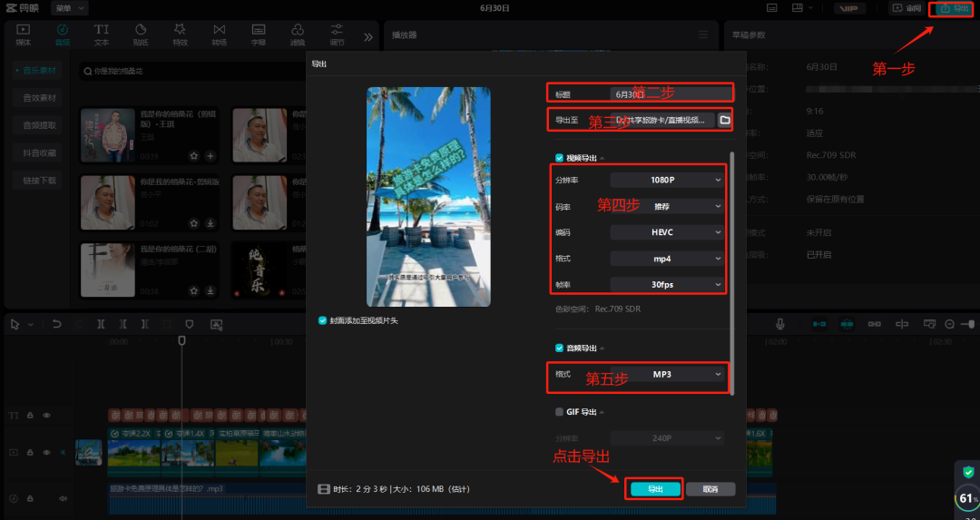This screenshot has width=980, height=520.
Task: Click the 标题 title input in the export dialog
Action: (671, 94)
